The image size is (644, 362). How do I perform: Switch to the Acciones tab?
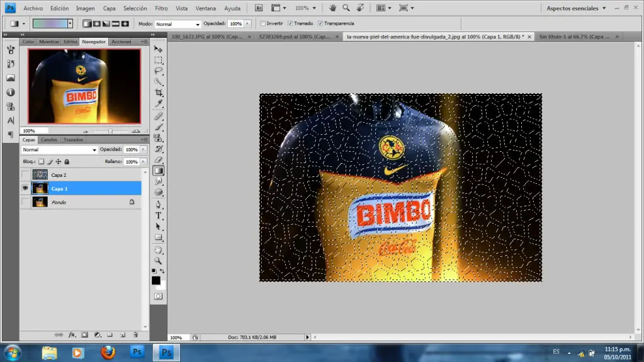click(121, 42)
